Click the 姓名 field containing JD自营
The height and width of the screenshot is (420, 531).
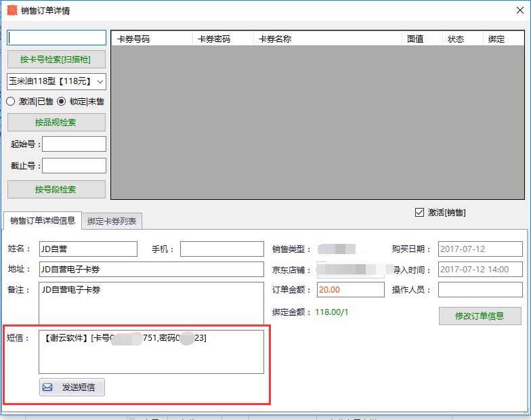click(x=88, y=249)
